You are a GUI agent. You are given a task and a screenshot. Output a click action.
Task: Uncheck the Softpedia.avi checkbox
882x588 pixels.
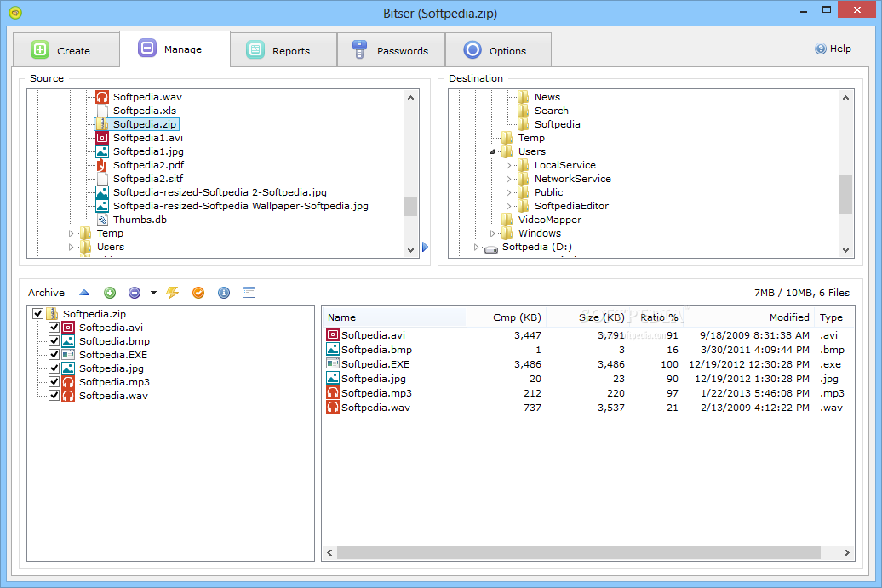[54, 327]
